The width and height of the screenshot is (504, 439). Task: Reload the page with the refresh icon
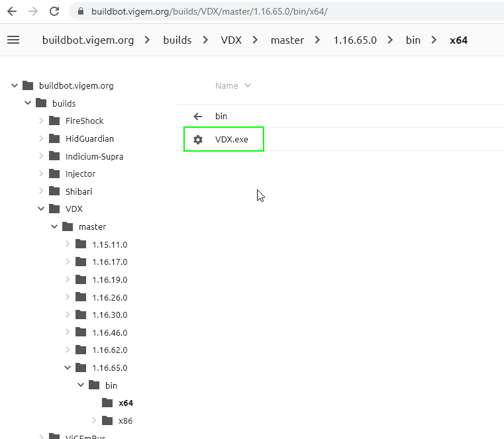point(54,11)
